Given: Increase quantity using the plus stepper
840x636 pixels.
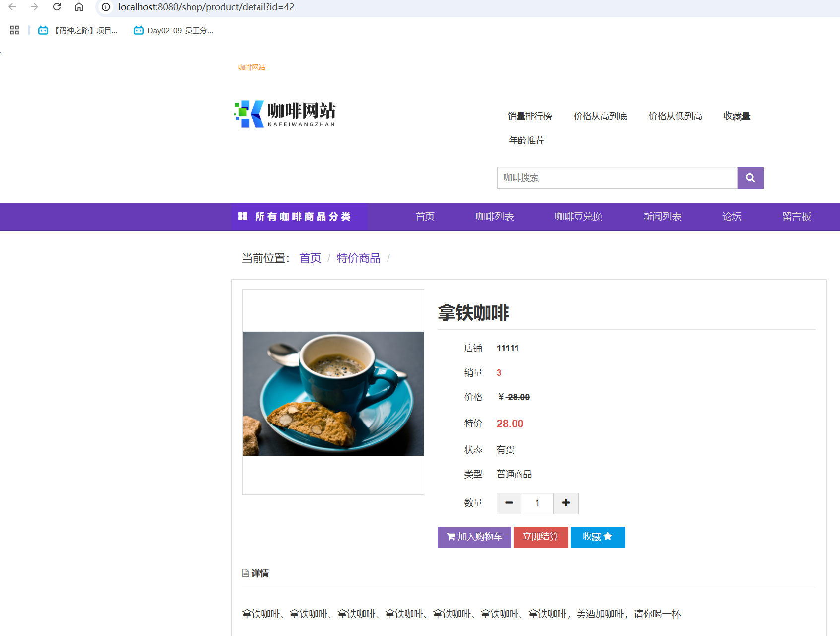Looking at the screenshot, I should (565, 503).
